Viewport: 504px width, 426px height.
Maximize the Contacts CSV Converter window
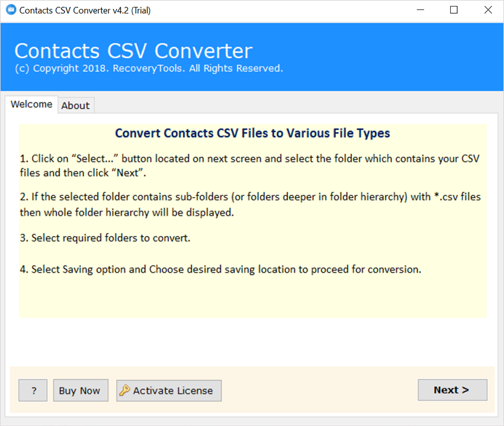(x=454, y=10)
